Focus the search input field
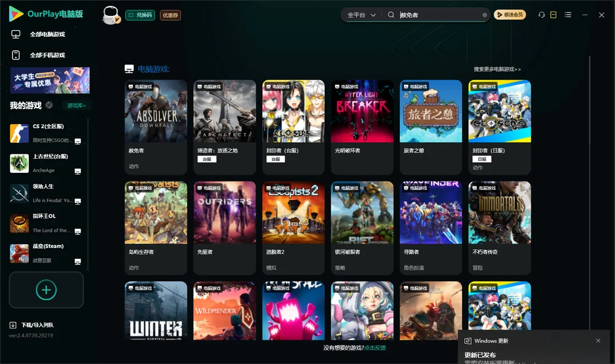Screen dimensions: 615x364 pos(440,15)
